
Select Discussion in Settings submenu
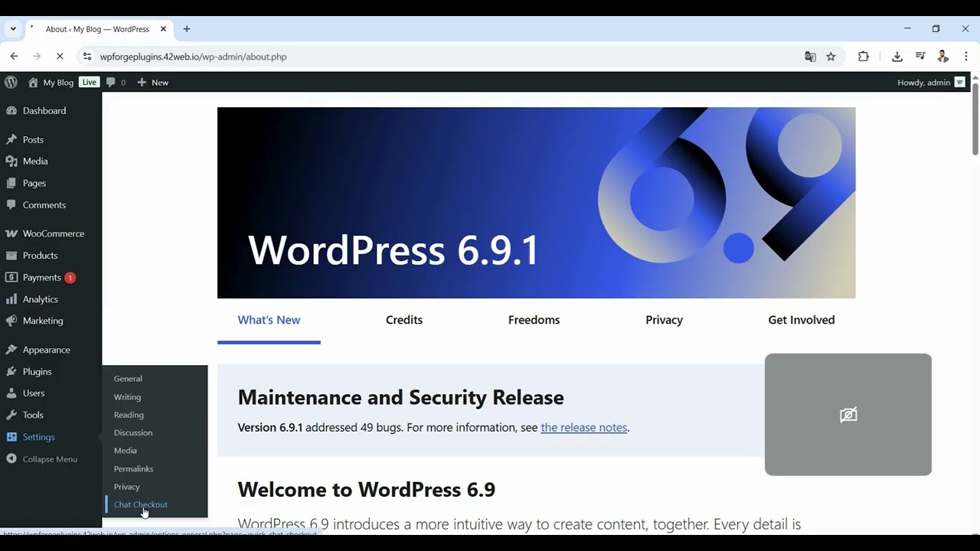click(133, 432)
